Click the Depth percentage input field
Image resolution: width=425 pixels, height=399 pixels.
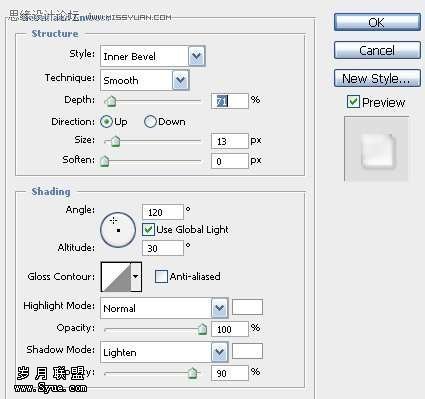230,101
